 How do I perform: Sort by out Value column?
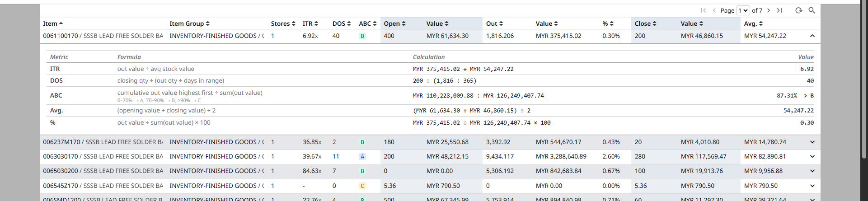coord(547,23)
